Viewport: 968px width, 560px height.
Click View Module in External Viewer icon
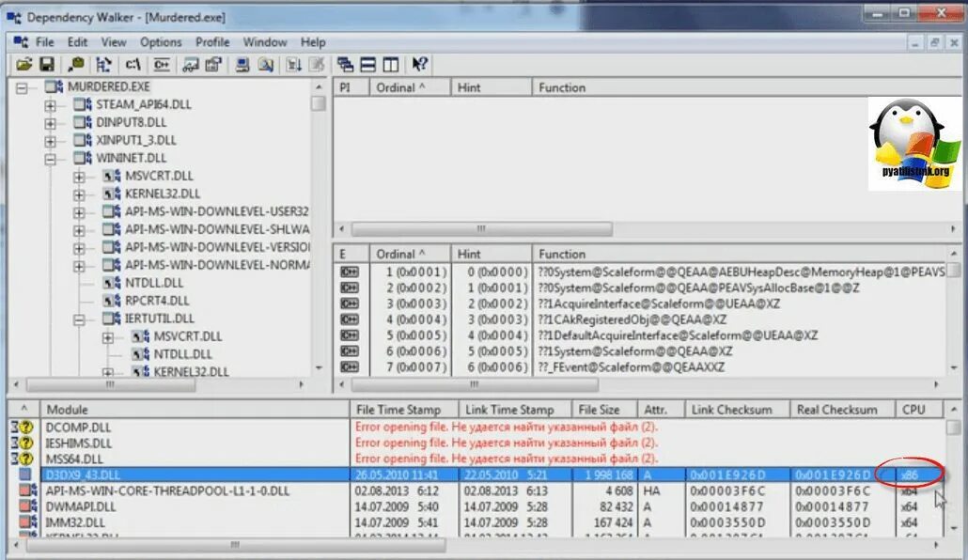pyautogui.click(x=191, y=64)
